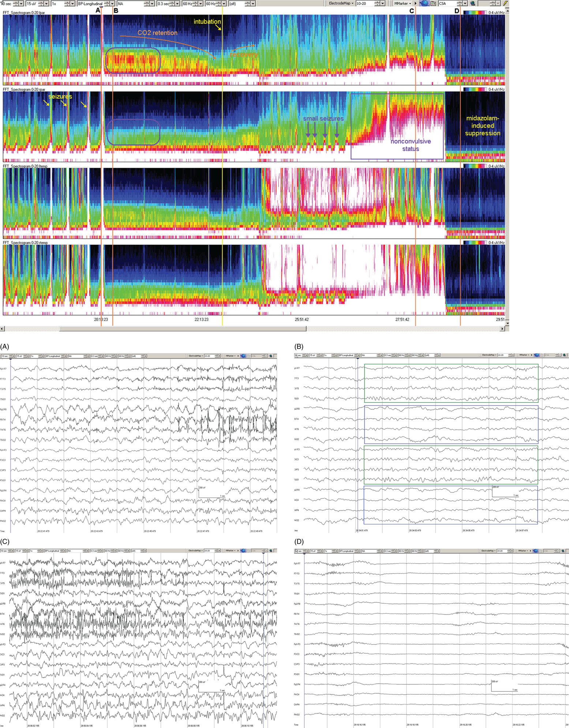569x728 pixels.
Task: Click scroll-up arrow at spectrogram panel's top right
Action: [x=507, y=11]
